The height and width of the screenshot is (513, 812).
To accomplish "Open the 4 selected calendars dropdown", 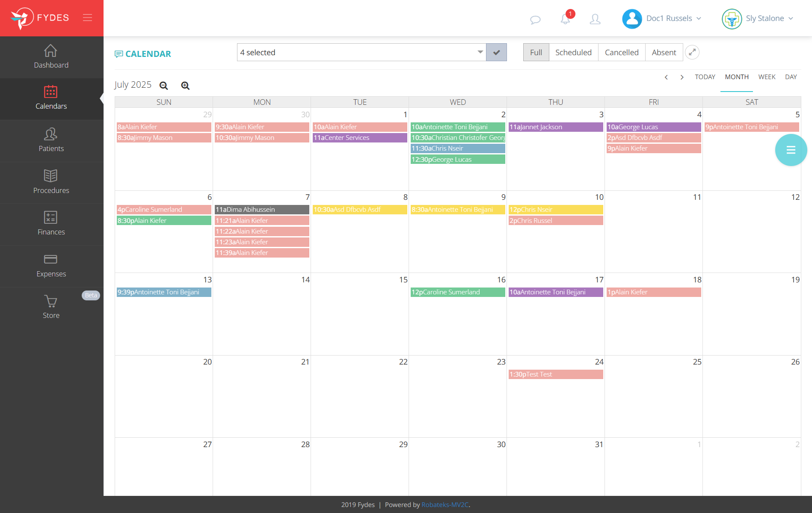I will click(362, 52).
